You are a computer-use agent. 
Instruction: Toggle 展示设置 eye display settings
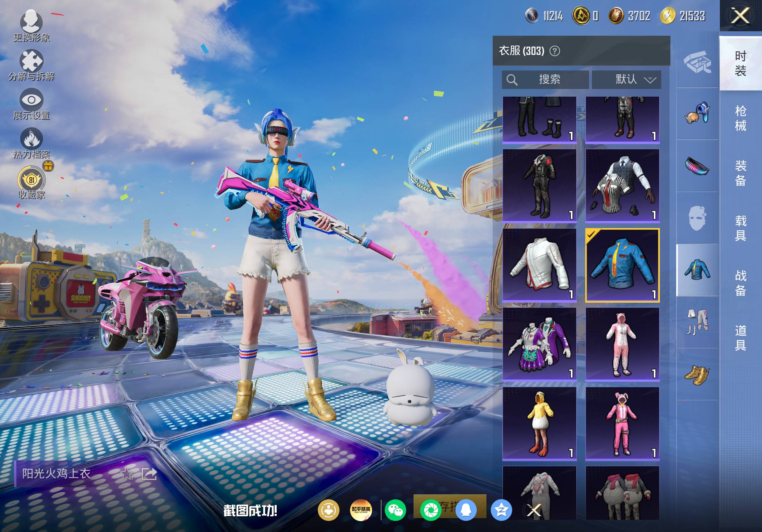31,99
